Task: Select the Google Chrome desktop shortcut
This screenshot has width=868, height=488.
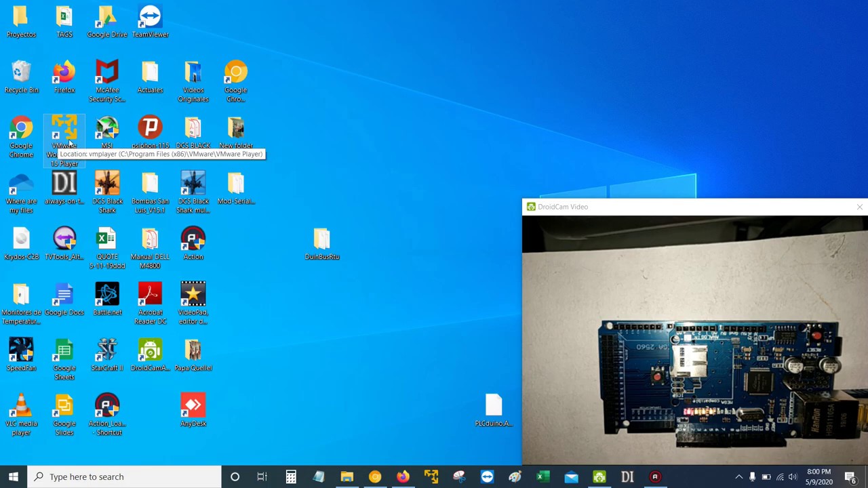Action: (21, 137)
